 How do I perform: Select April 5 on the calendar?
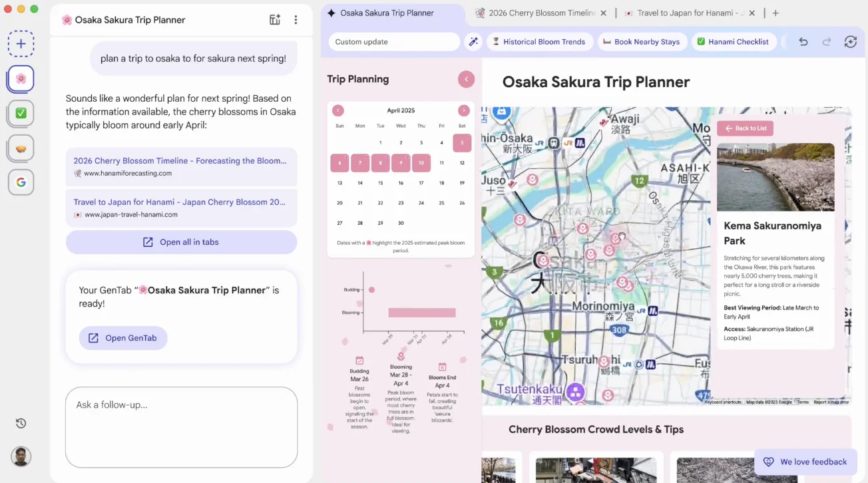[462, 142]
